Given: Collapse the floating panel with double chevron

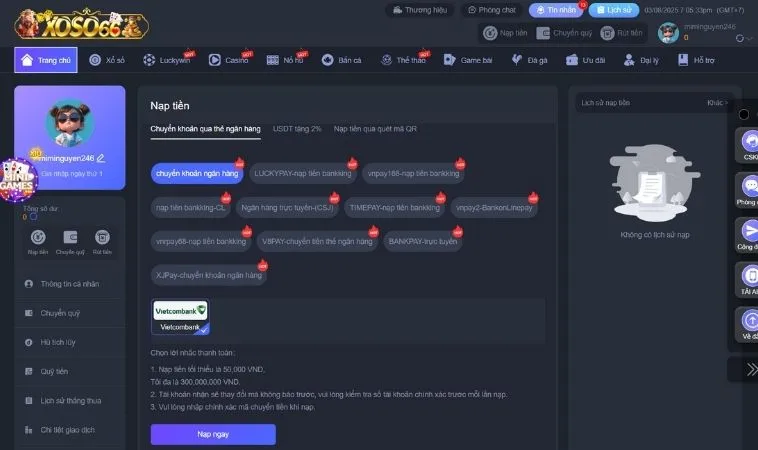Looking at the screenshot, I should click(749, 370).
